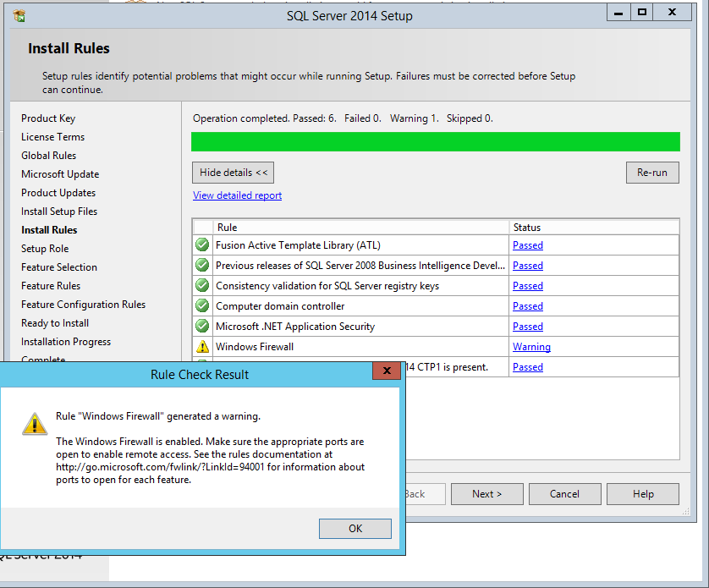
Task: Select Global Rules step in sidebar
Action: [x=49, y=156]
